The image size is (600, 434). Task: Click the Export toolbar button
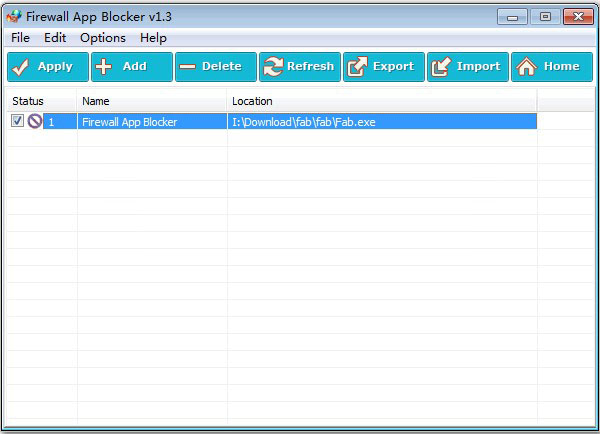coord(384,67)
